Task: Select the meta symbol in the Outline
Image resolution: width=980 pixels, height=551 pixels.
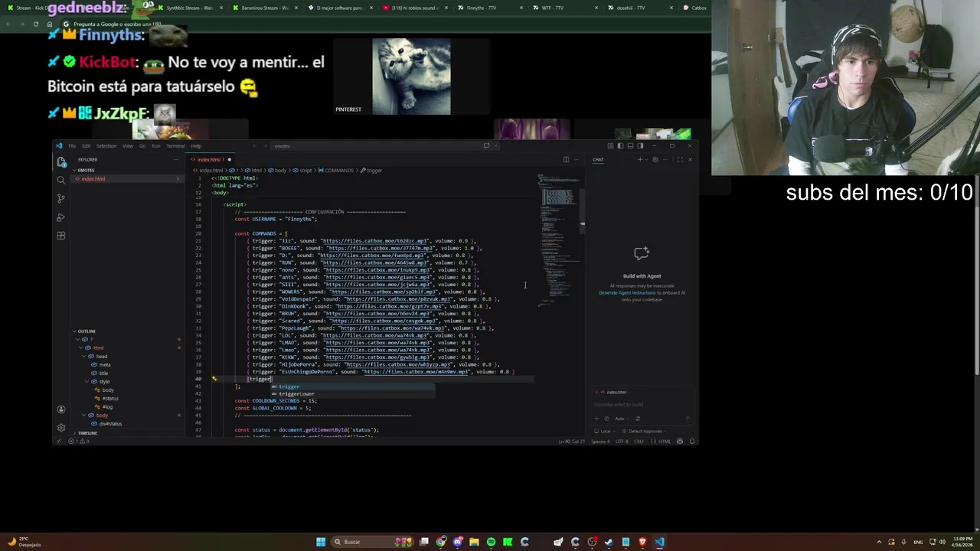Action: [105, 365]
